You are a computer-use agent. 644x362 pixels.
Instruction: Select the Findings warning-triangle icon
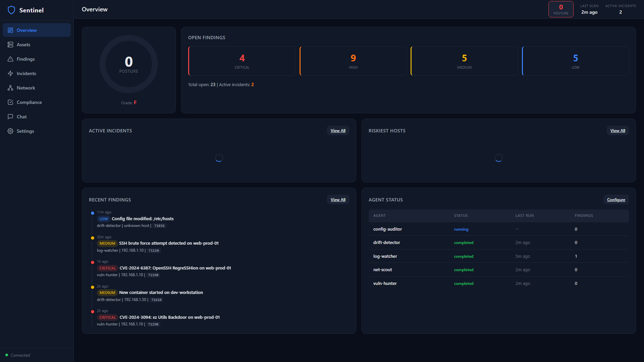(10, 59)
